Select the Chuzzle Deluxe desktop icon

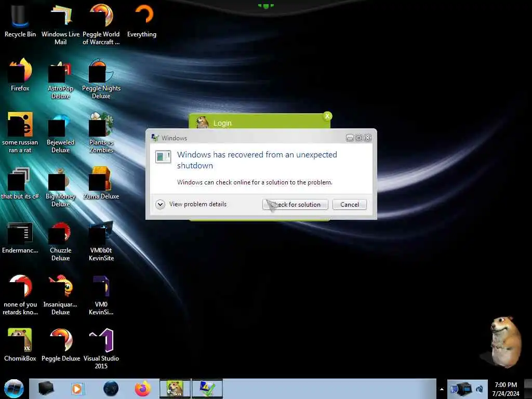click(x=60, y=241)
